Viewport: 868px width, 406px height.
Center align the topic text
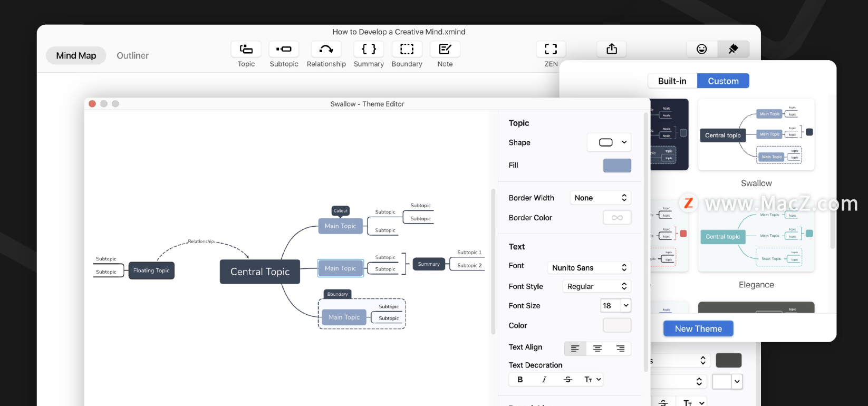click(x=597, y=349)
